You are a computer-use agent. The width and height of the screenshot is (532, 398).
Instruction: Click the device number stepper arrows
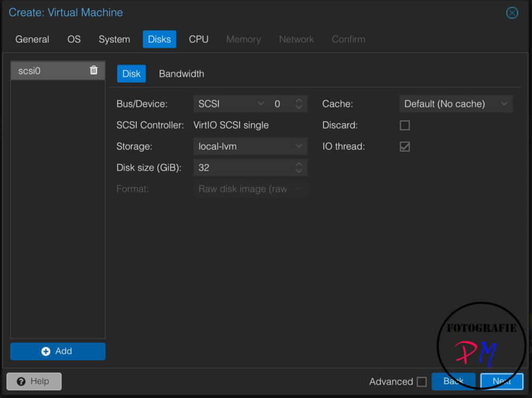coord(298,104)
